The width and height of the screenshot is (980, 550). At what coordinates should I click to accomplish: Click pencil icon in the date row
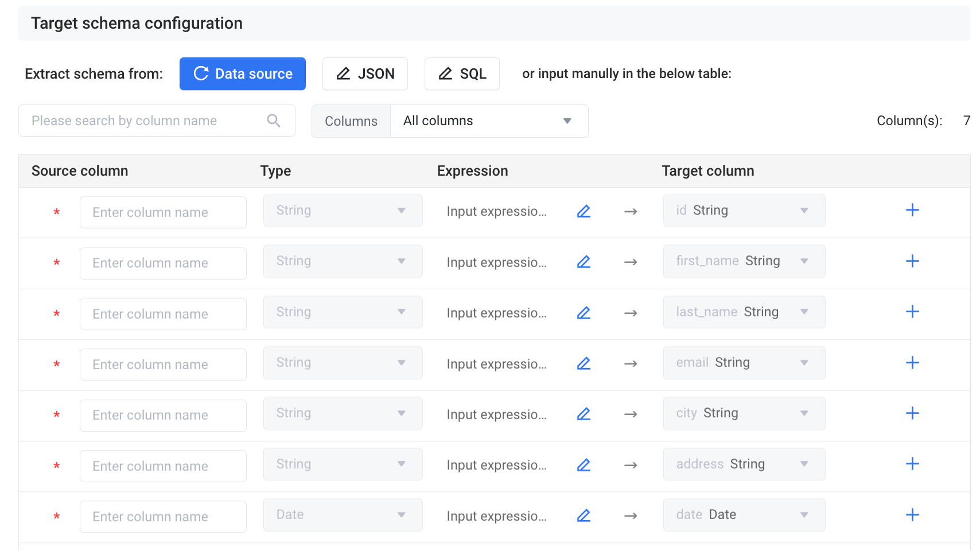(584, 516)
